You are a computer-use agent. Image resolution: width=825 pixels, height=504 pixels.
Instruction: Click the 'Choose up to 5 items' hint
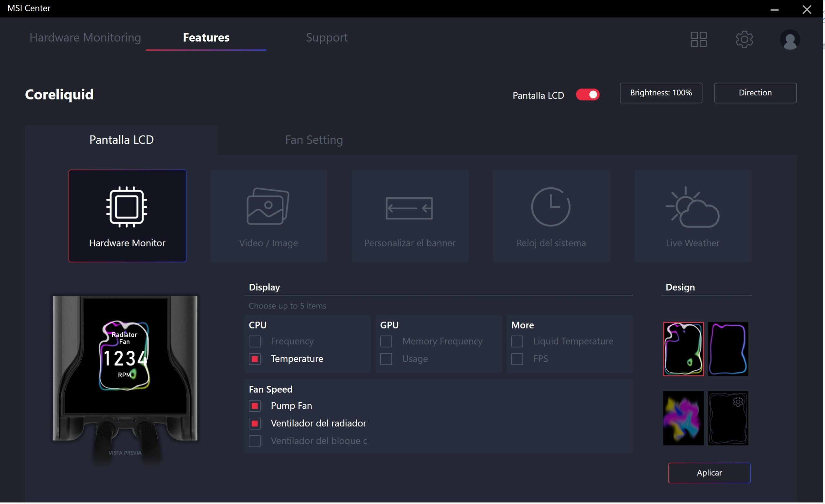pos(287,306)
